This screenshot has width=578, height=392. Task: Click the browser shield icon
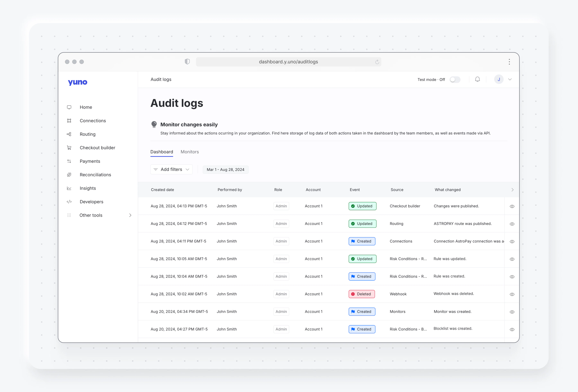[187, 62]
